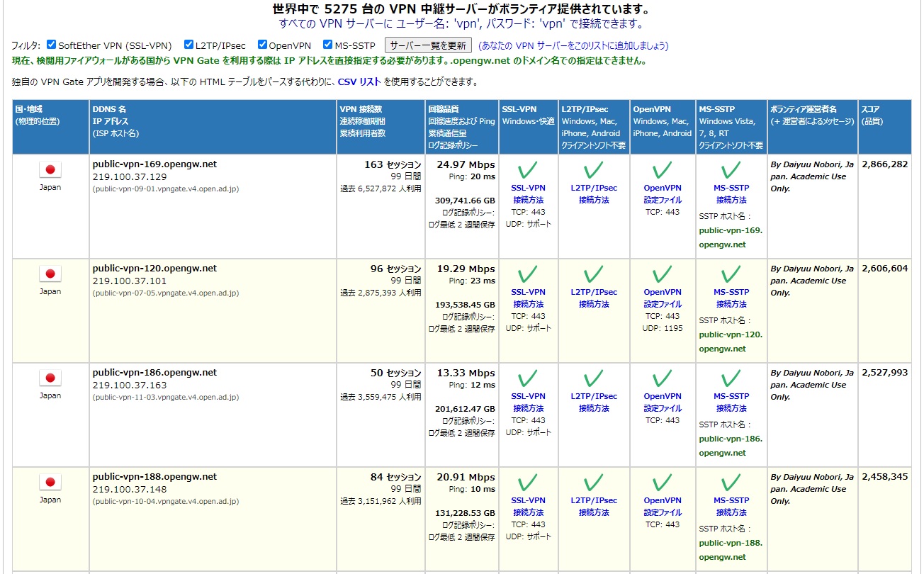This screenshot has width=924, height=574.
Task: Open SSL-VPN 接続方法 link for public-vpn-186
Action: click(528, 403)
